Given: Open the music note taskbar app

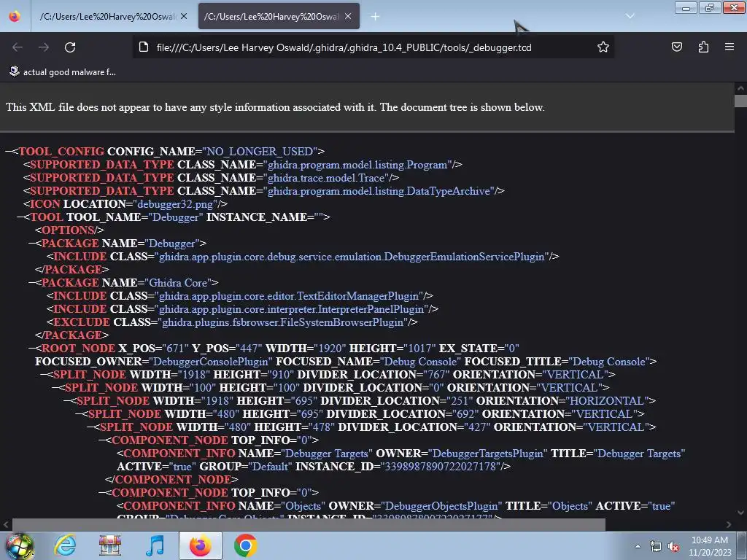Looking at the screenshot, I should (x=155, y=545).
